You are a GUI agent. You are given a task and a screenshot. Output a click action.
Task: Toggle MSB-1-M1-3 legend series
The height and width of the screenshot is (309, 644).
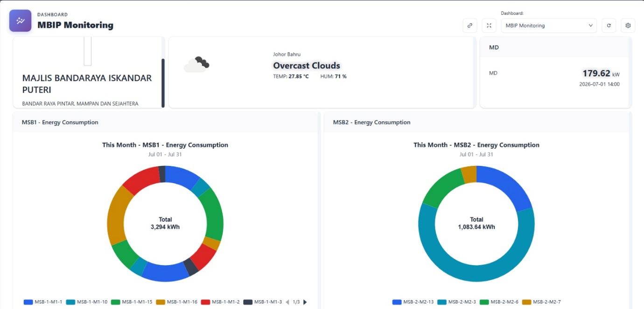click(x=263, y=302)
